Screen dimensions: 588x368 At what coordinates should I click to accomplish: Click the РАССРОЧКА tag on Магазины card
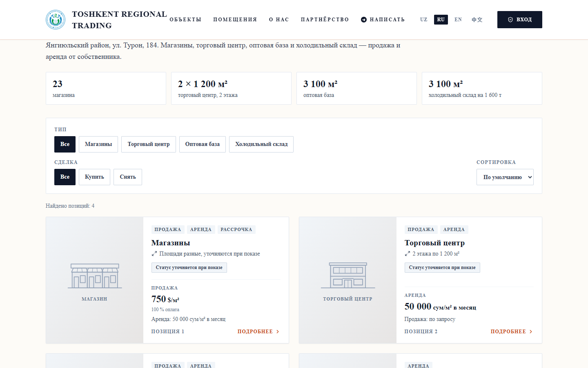pyautogui.click(x=236, y=229)
